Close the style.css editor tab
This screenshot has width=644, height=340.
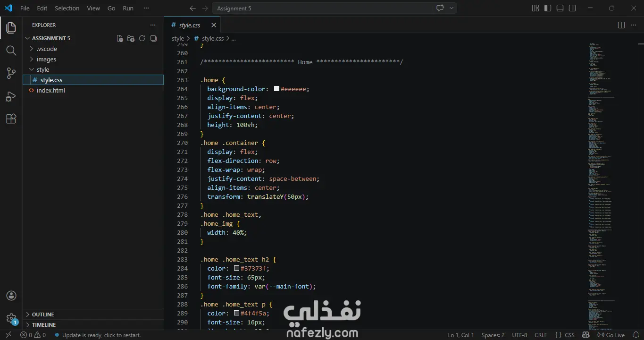[214, 25]
